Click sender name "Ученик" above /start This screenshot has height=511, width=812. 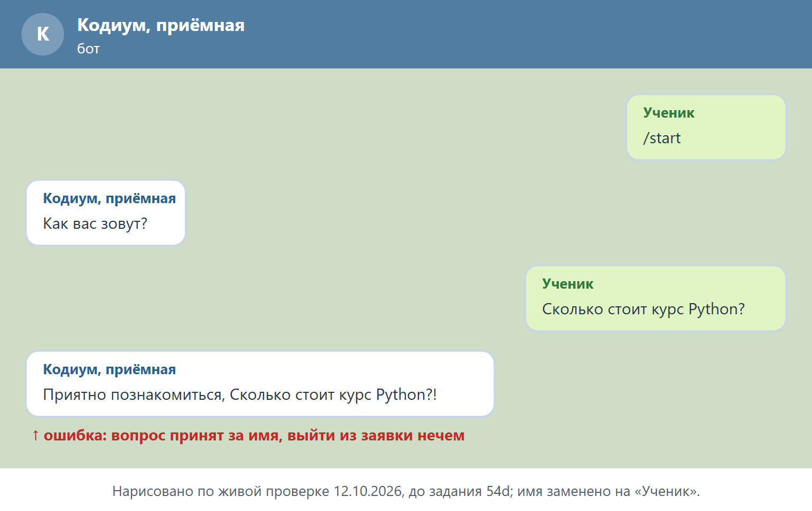pyautogui.click(x=669, y=113)
